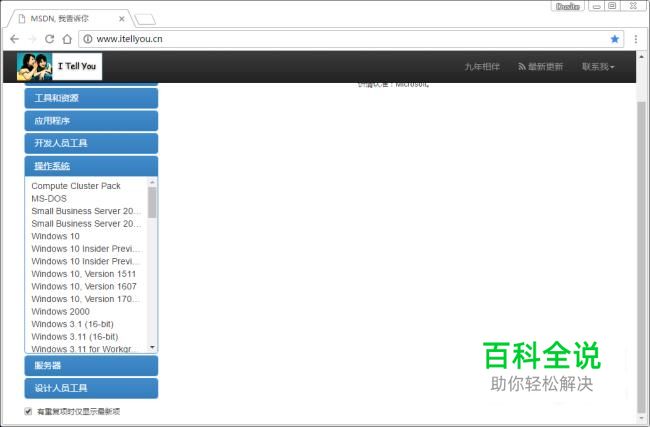Click the OS list scroll-down arrow
The height and width of the screenshot is (427, 650).
click(152, 348)
